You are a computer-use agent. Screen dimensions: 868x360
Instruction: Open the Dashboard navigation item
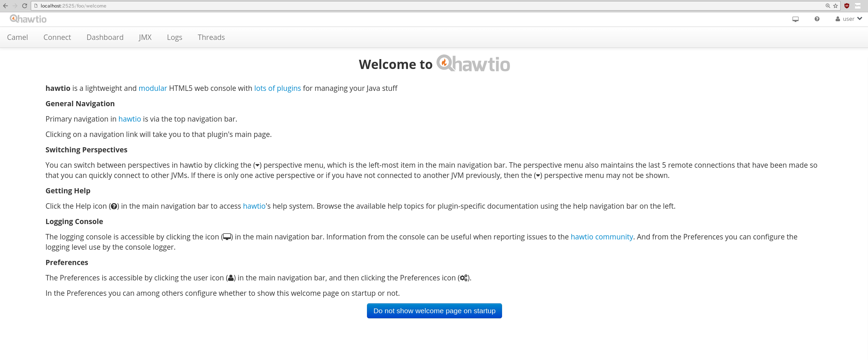(x=105, y=37)
